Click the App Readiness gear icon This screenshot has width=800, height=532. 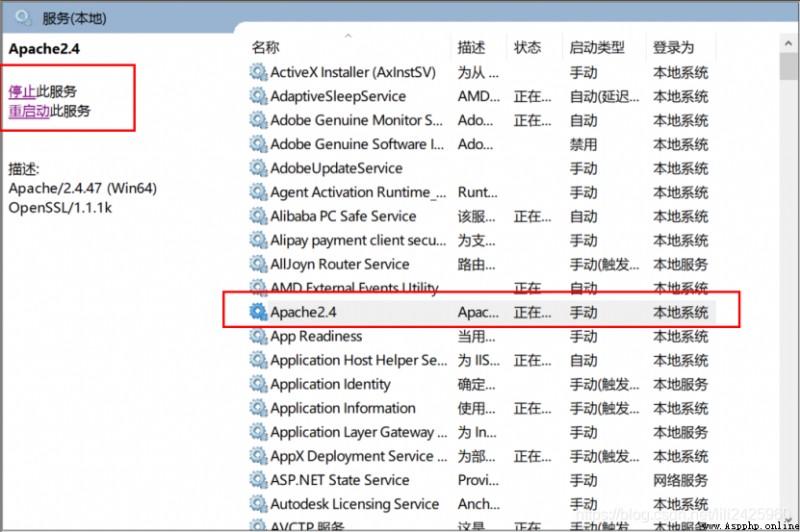[258, 336]
